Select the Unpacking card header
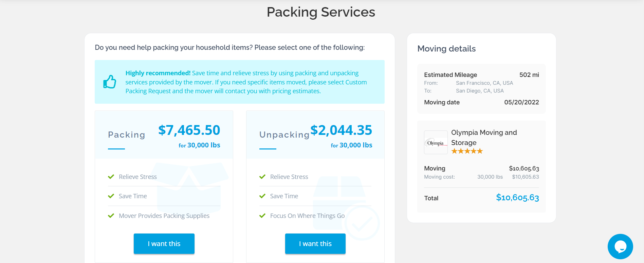 [x=284, y=135]
